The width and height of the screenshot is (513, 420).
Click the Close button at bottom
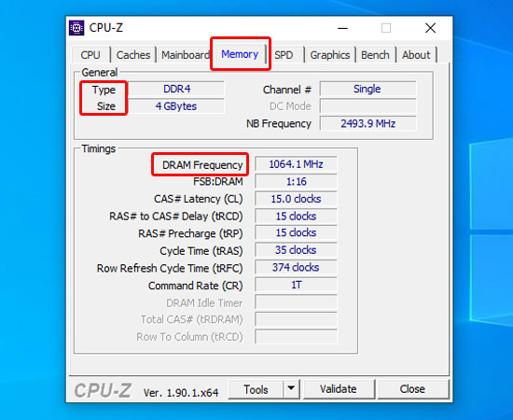click(x=412, y=389)
